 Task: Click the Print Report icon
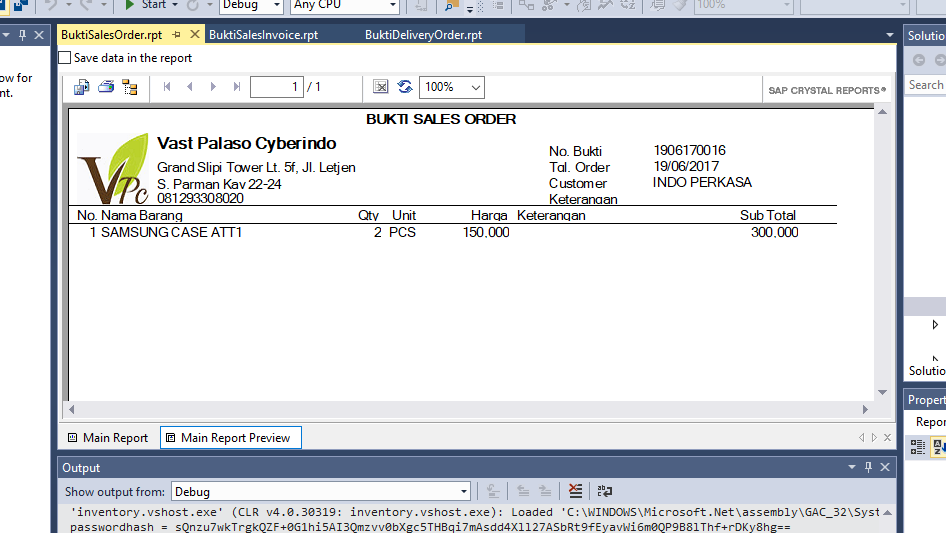(106, 87)
